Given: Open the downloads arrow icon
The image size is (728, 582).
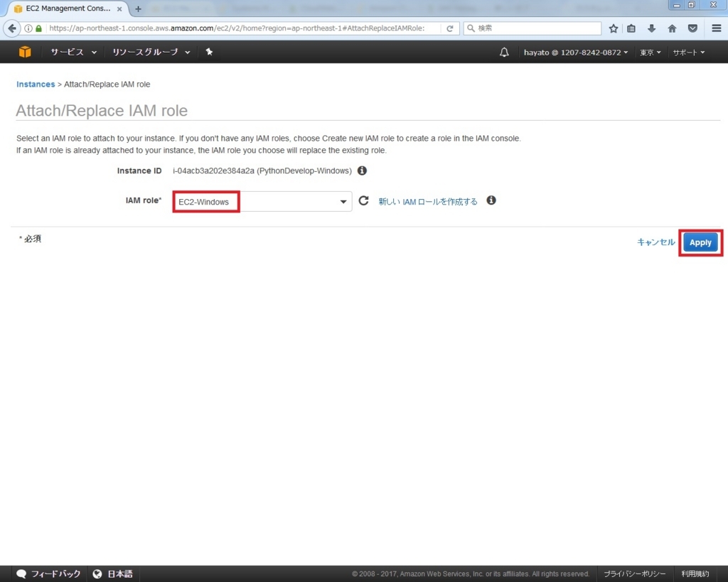Looking at the screenshot, I should (x=651, y=28).
